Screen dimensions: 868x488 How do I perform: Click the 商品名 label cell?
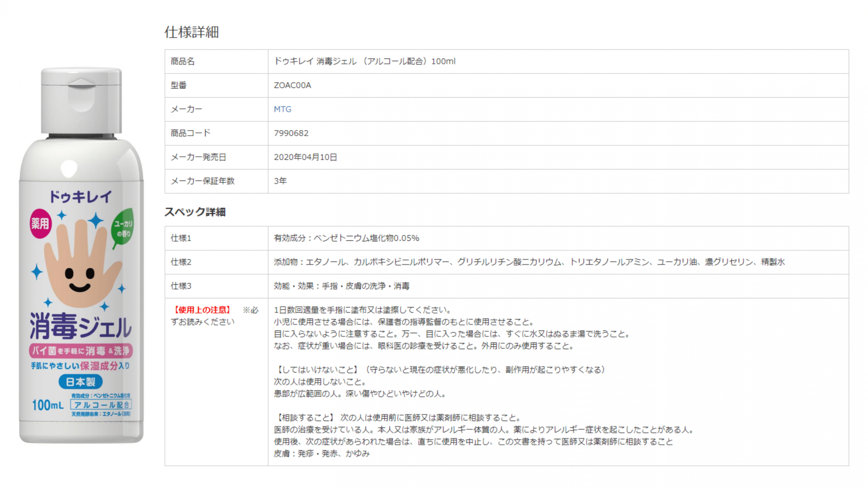click(217, 61)
